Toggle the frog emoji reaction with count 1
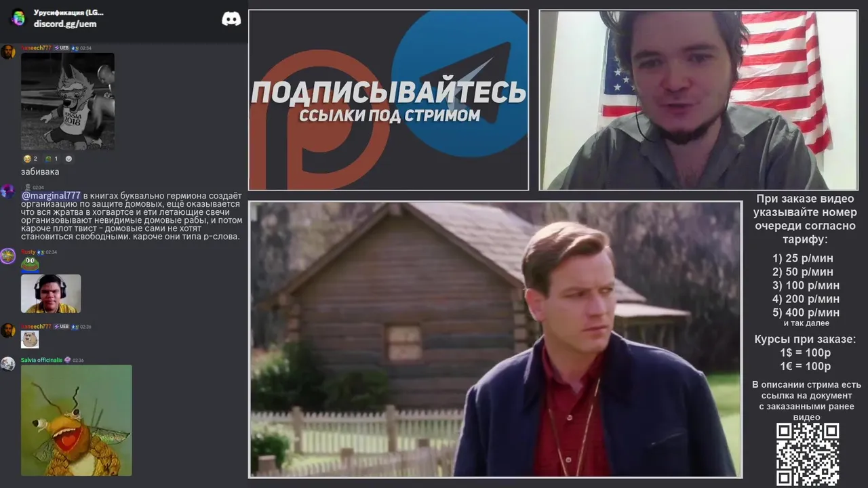Image resolution: width=868 pixels, height=488 pixels. pos(52,159)
